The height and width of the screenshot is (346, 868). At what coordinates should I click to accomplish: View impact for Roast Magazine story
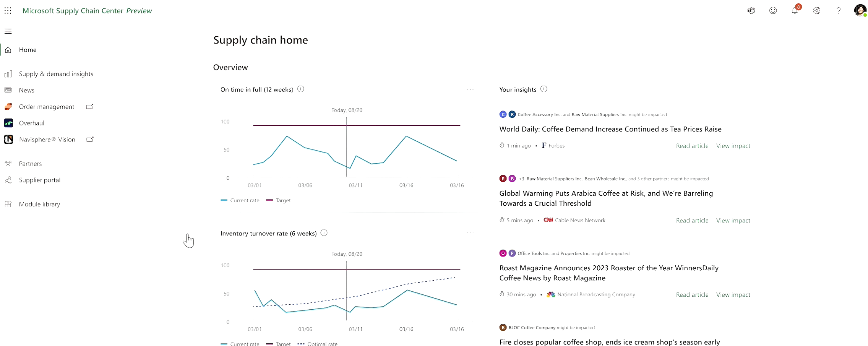point(733,295)
